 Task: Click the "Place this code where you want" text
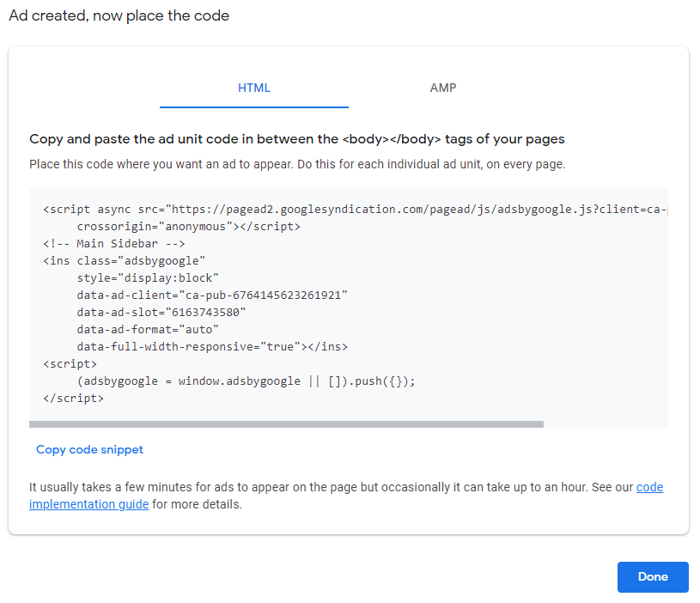point(297,164)
